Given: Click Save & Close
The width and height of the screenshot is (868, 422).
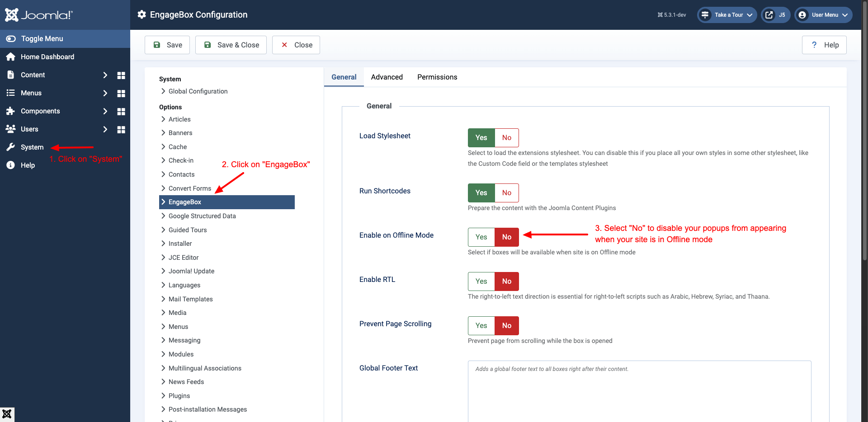Looking at the screenshot, I should coord(231,45).
